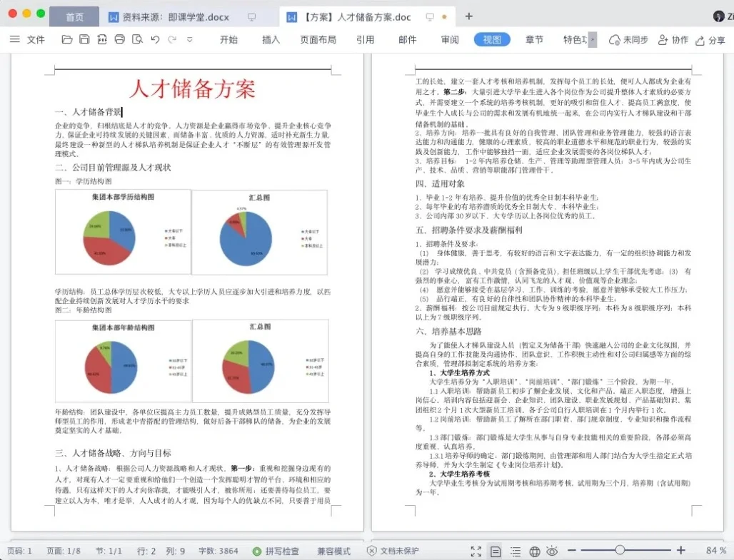This screenshot has height=560, width=734.
Task: Select 【方案】人才储备方案.doc document tab
Action: click(358, 17)
